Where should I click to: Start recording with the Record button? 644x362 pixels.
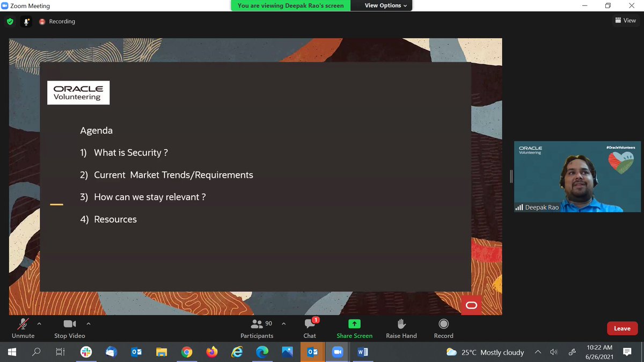[x=444, y=328]
